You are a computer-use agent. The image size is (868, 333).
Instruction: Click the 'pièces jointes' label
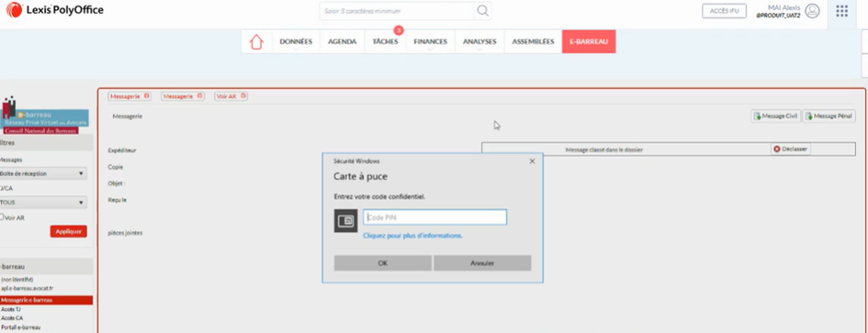(125, 233)
